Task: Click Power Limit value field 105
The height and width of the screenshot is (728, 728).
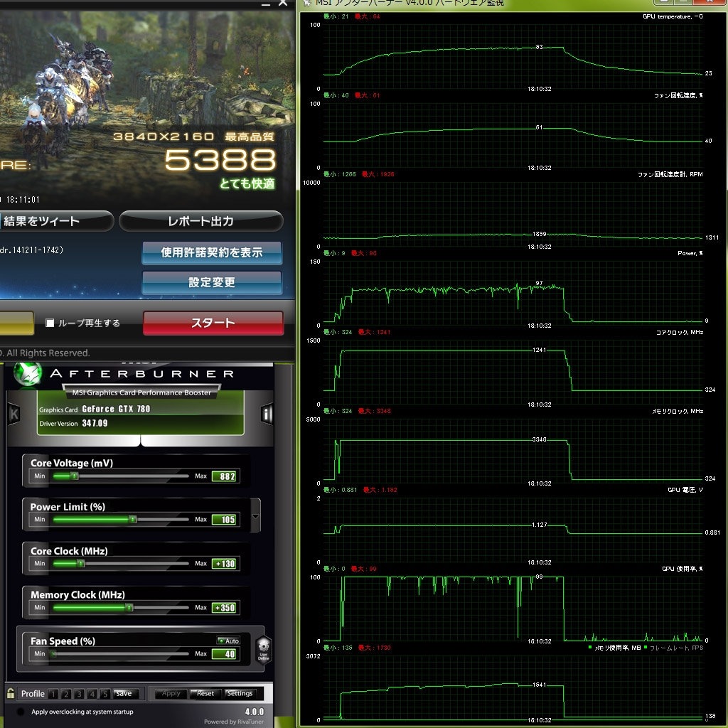Action: (224, 520)
